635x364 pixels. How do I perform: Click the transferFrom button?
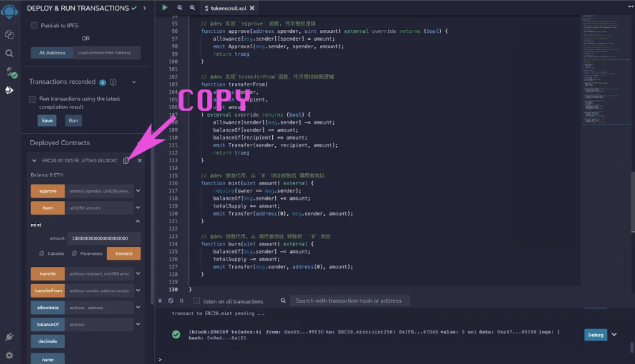point(48,290)
